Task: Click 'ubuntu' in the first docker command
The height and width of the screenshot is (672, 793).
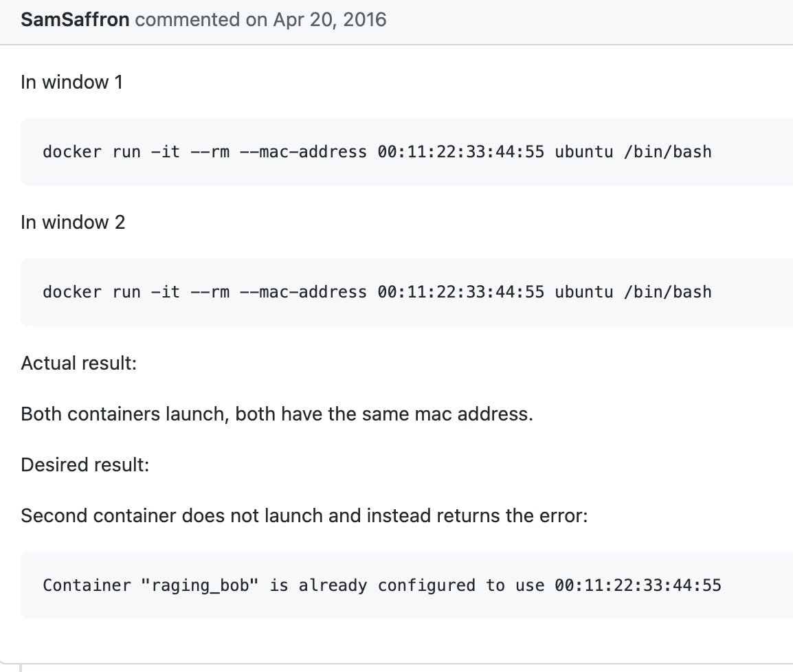Action: point(584,152)
